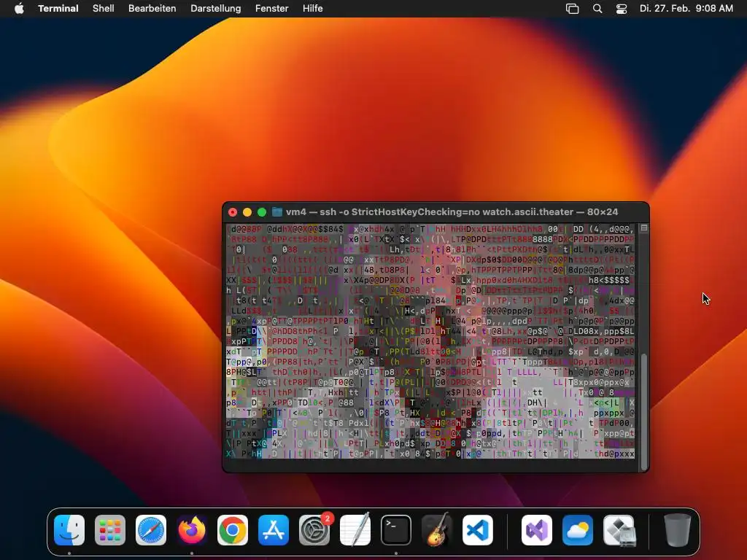Launch GarageBand from the Dock
Image resolution: width=747 pixels, height=560 pixels.
click(x=437, y=530)
